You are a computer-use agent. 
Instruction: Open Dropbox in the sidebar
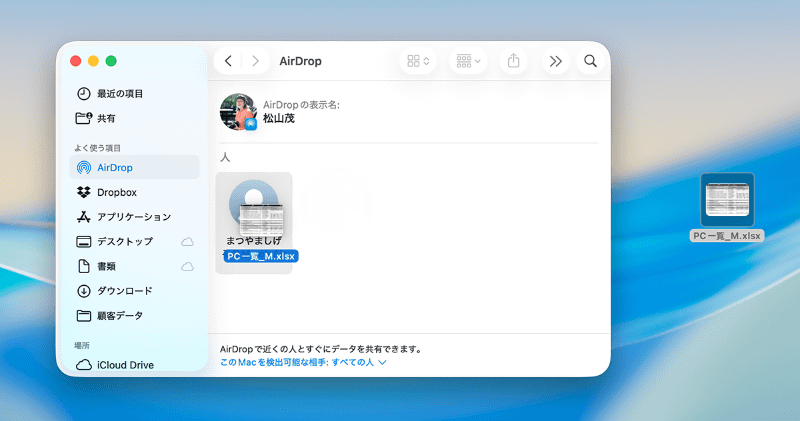tap(134, 192)
